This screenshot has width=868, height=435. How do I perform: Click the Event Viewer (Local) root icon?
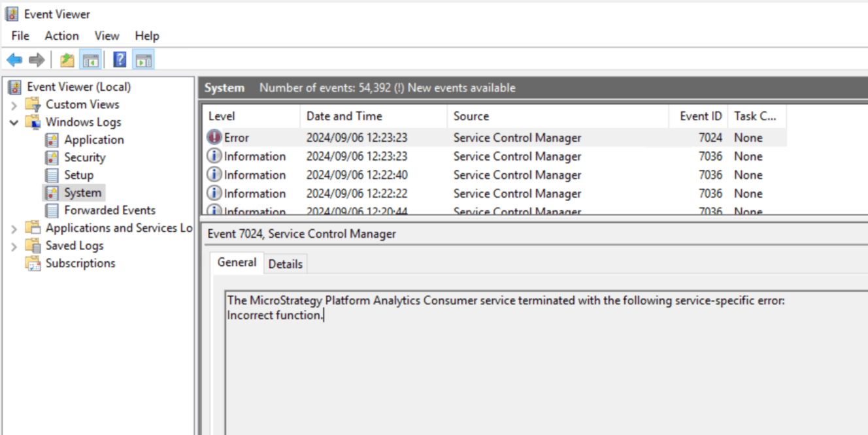[x=14, y=87]
